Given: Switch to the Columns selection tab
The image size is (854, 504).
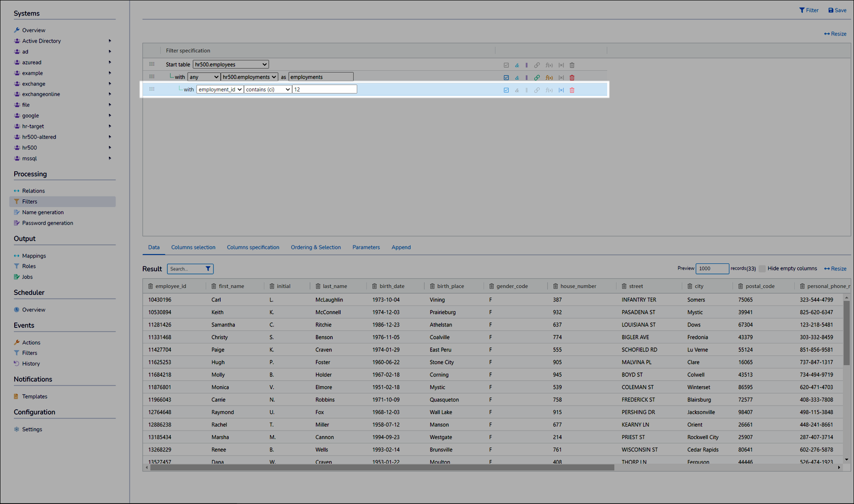Looking at the screenshot, I should [193, 247].
